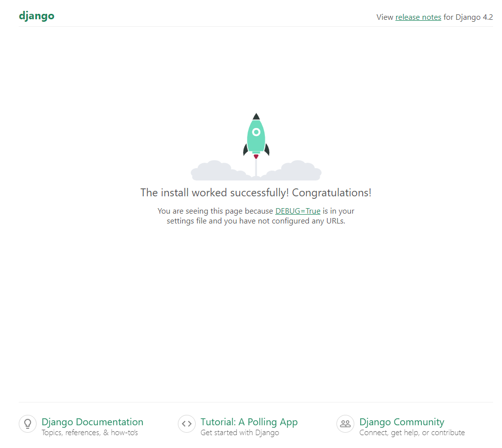The image size is (502, 448).
Task: Open the Django Community link
Action: (402, 422)
